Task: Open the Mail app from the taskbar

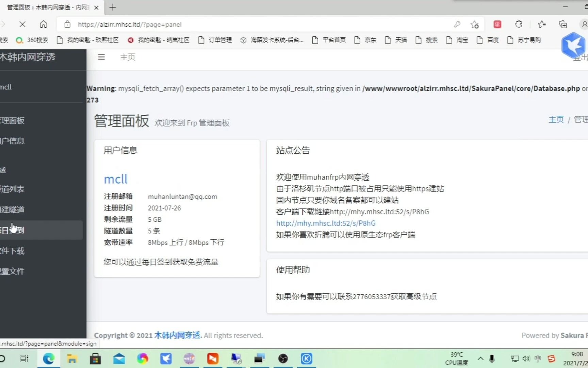Action: [x=119, y=358]
